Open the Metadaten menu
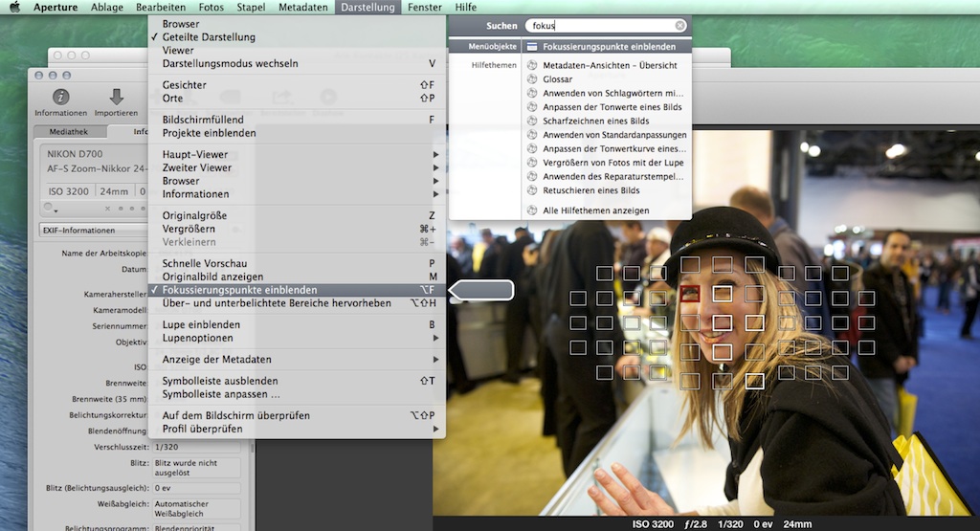The height and width of the screenshot is (531, 980). click(303, 7)
